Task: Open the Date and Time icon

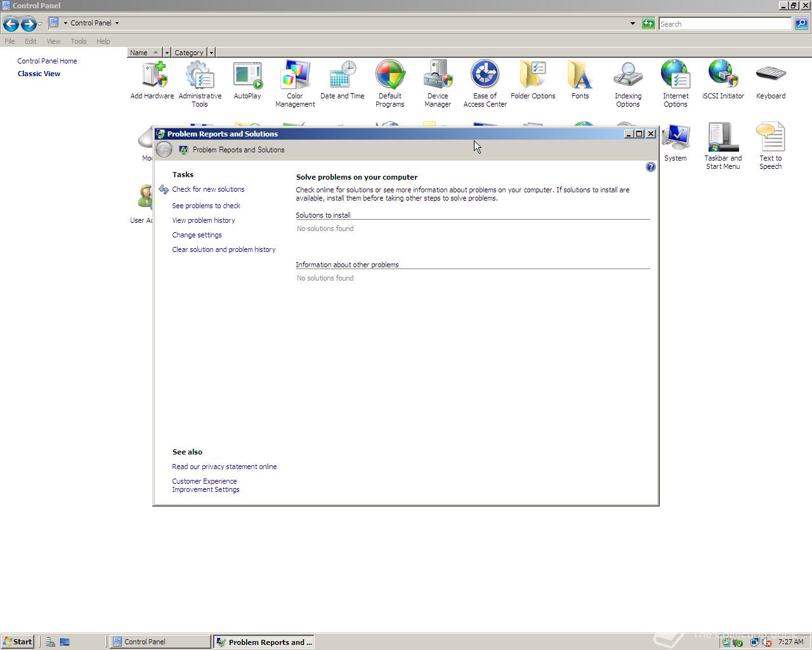Action: pyautogui.click(x=343, y=81)
